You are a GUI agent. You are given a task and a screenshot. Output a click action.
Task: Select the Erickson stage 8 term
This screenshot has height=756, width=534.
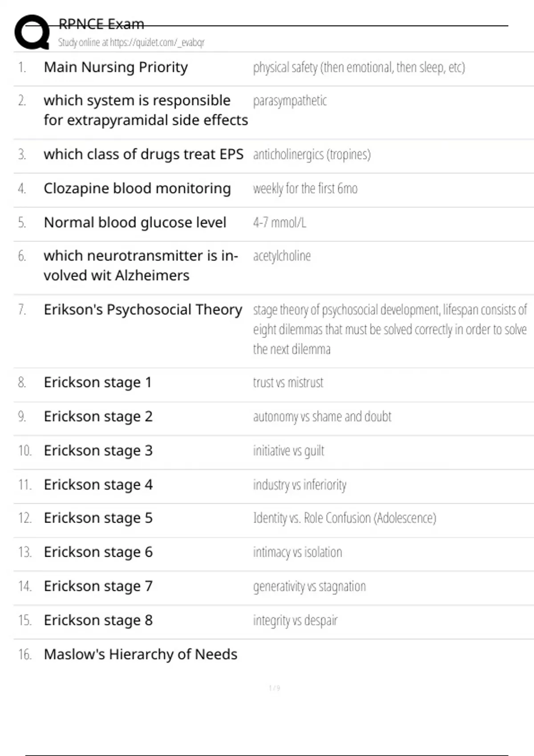(x=98, y=620)
